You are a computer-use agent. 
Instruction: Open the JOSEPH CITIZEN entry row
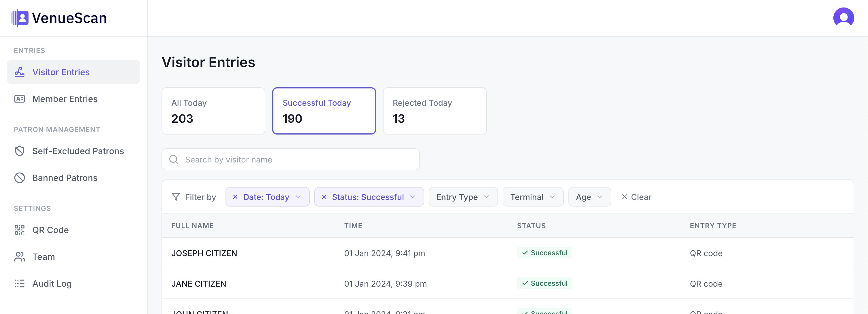click(x=508, y=253)
